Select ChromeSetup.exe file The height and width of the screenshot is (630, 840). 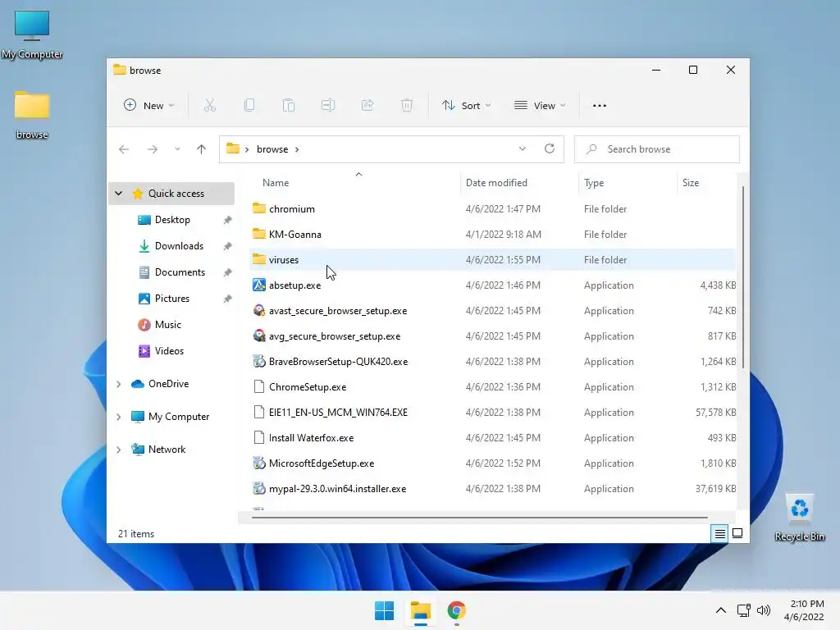pos(493,387)
